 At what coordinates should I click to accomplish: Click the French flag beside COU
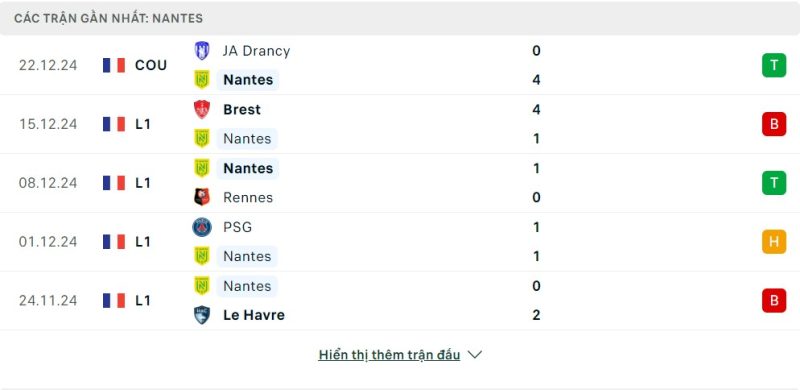pyautogui.click(x=114, y=65)
